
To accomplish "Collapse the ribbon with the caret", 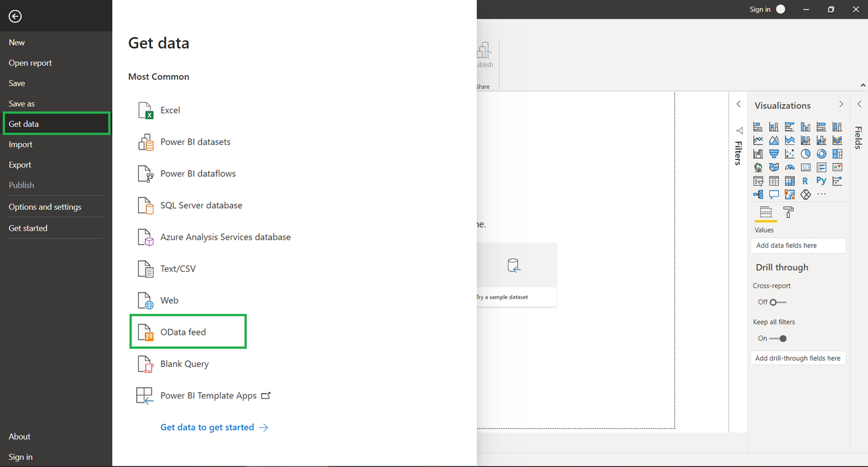I will 863,85.
